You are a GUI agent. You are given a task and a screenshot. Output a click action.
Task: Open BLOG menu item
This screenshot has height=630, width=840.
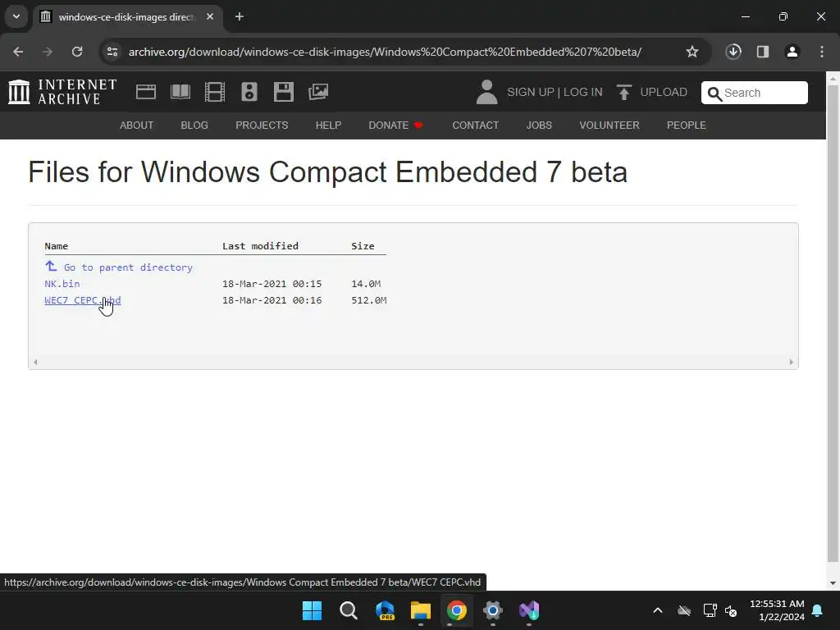point(194,126)
